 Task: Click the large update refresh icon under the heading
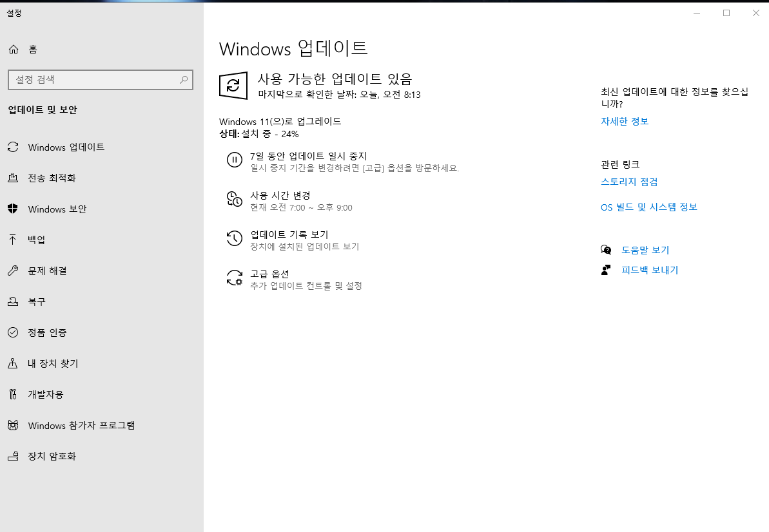(233, 86)
